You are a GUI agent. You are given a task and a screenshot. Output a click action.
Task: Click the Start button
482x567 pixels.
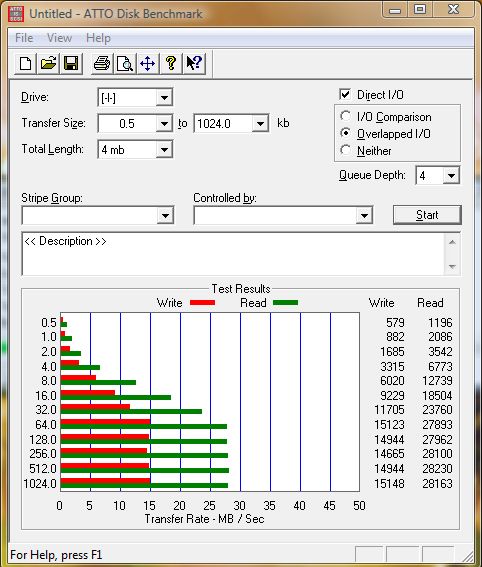[427, 215]
